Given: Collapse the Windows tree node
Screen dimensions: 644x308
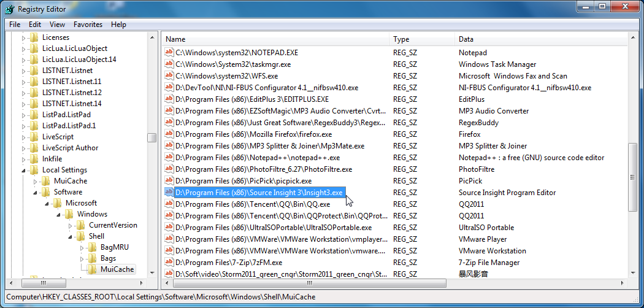Looking at the screenshot, I should point(59,214).
